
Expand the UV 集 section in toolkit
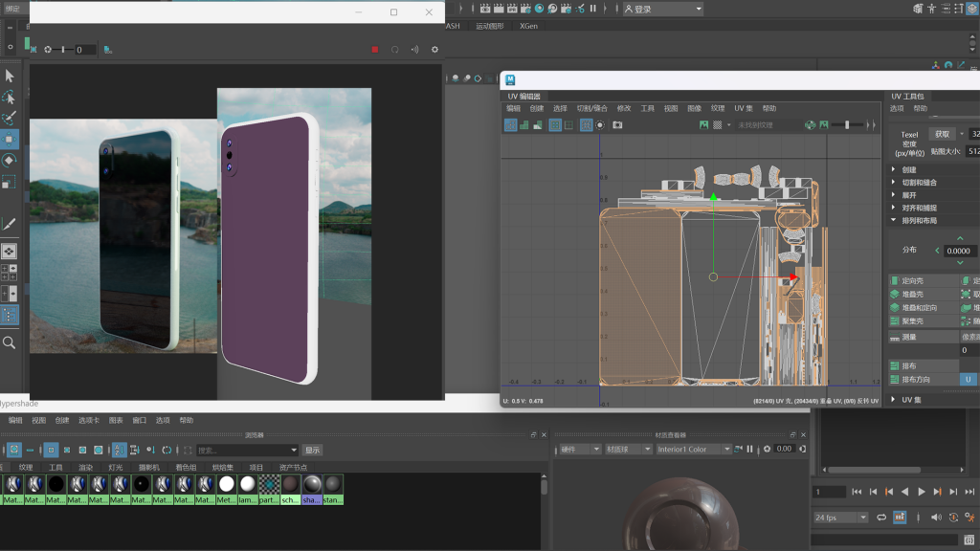pos(893,399)
